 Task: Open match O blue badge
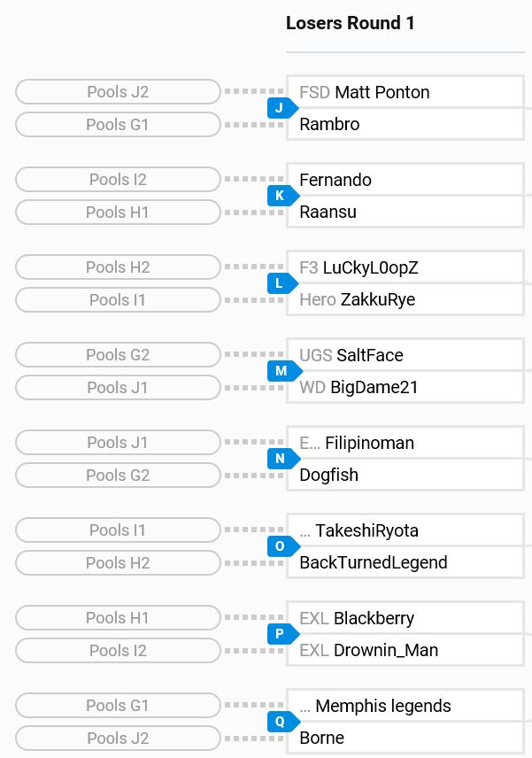pos(282,546)
